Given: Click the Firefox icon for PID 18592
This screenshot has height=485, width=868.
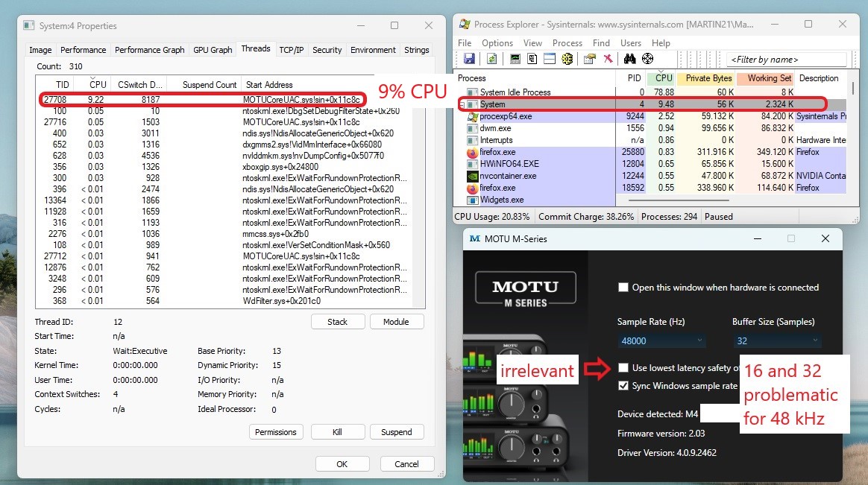Looking at the screenshot, I should (x=472, y=188).
